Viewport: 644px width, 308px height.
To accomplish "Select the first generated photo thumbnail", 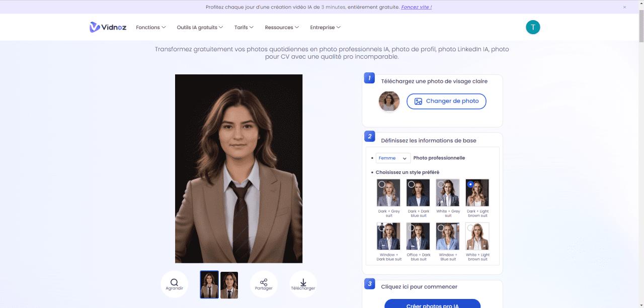I will tap(209, 285).
